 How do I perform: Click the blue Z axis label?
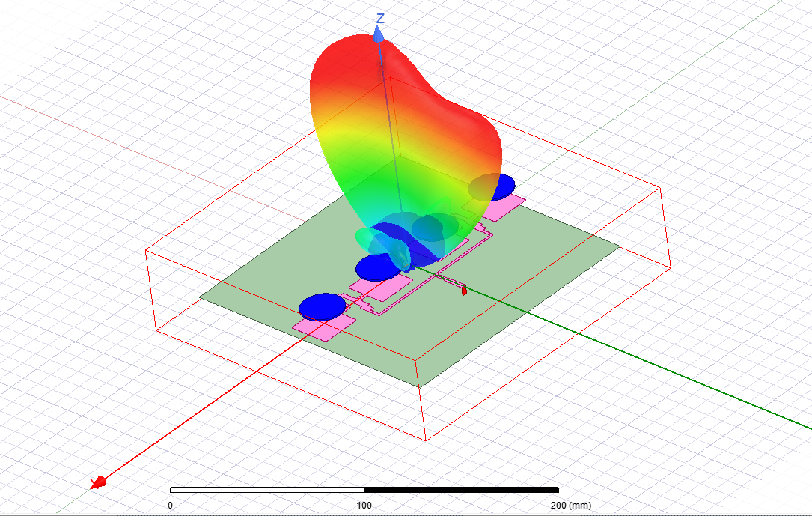(380, 18)
